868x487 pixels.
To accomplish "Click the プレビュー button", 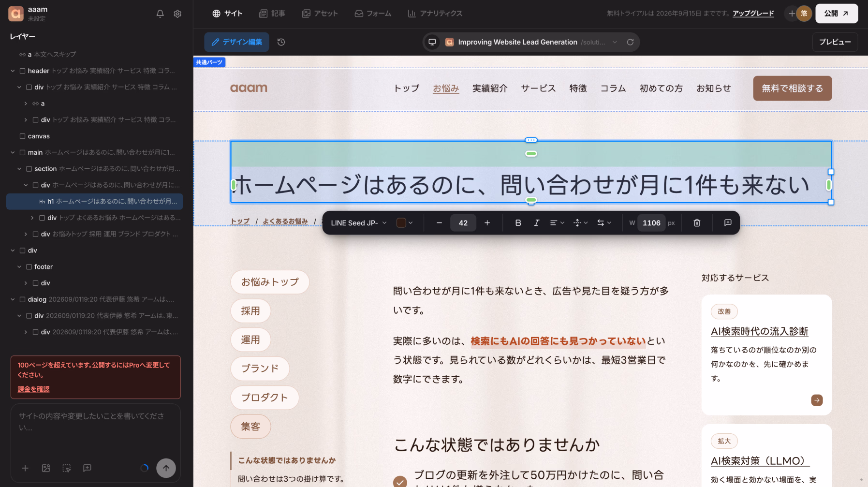I will point(835,42).
